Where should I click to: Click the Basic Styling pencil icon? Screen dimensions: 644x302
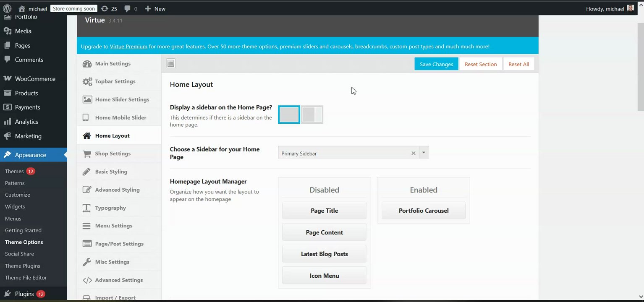pos(86,172)
